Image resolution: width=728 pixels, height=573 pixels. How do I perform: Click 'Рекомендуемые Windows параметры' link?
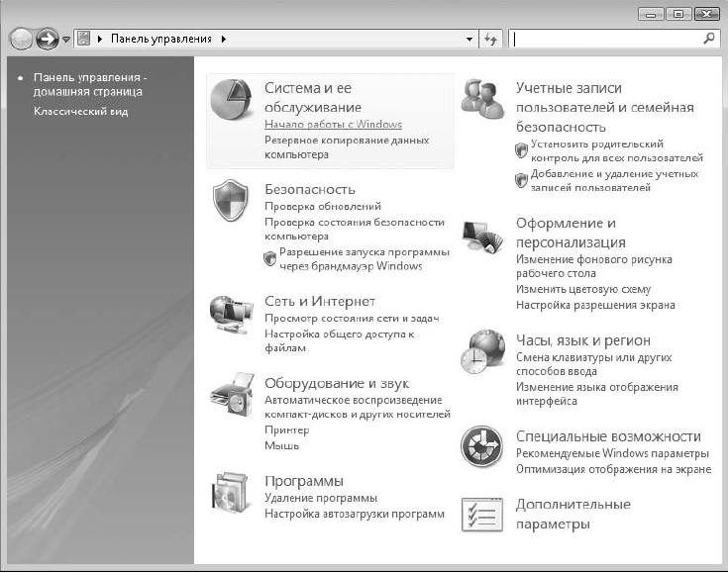click(612, 453)
